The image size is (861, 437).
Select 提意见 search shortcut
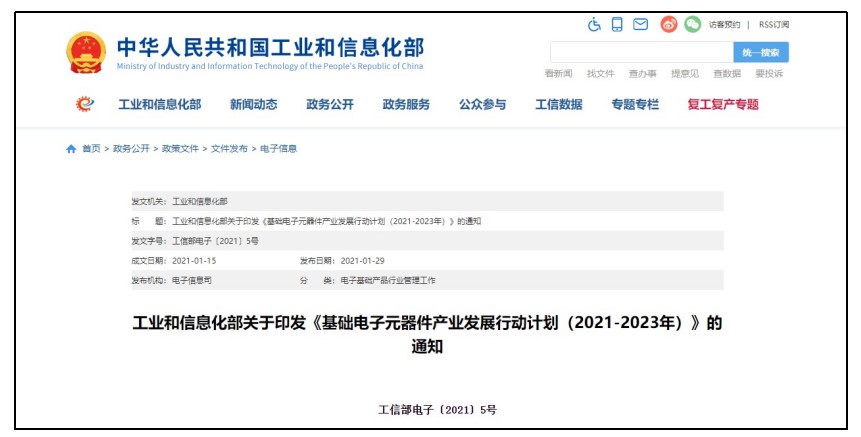point(685,74)
